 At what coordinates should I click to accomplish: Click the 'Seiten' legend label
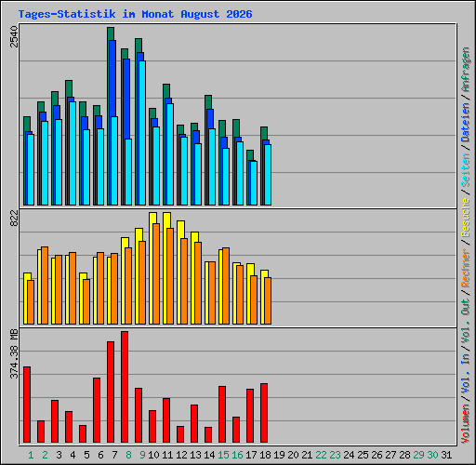pyautogui.click(x=466, y=169)
